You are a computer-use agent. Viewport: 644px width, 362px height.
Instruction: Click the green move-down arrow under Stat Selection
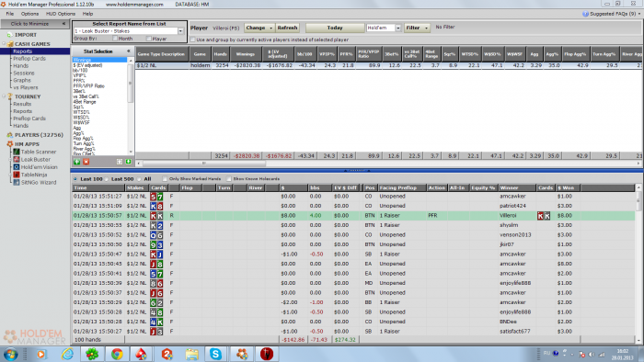point(128,162)
